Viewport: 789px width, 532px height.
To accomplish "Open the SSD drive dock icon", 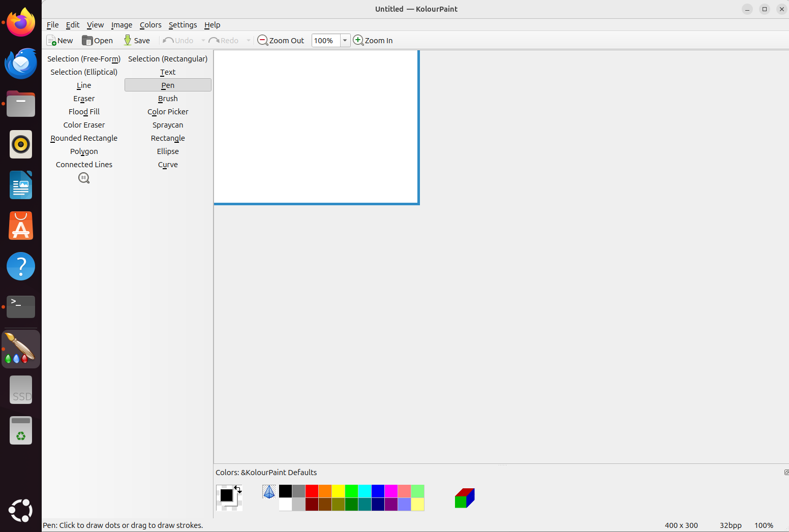I will point(21,390).
